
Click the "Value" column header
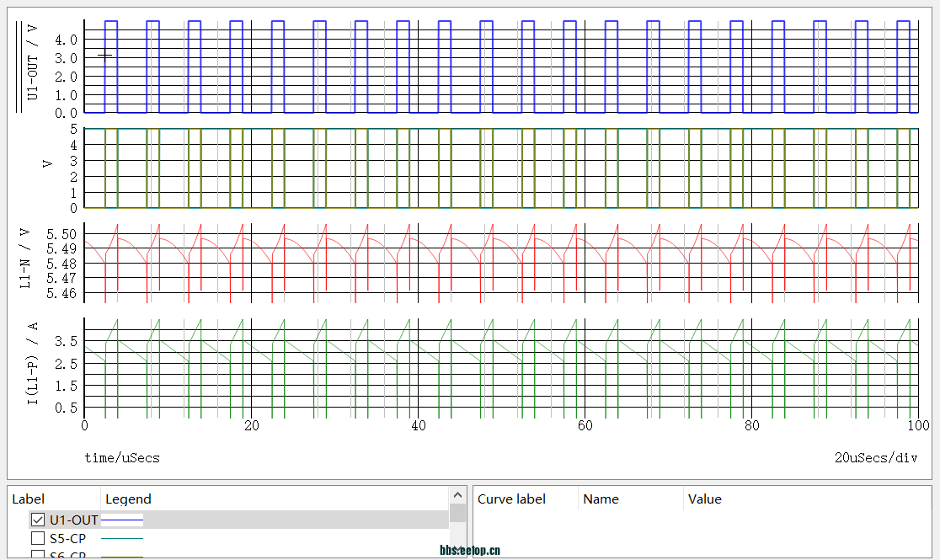[704, 499]
